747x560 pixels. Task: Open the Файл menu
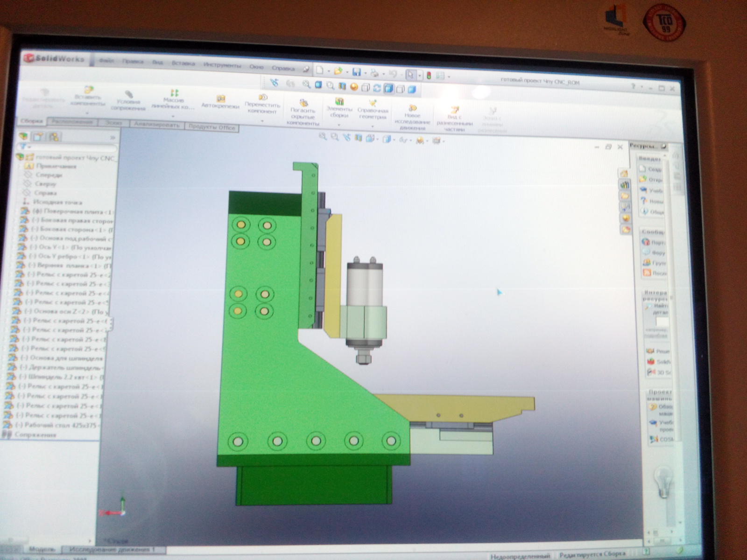pyautogui.click(x=106, y=61)
